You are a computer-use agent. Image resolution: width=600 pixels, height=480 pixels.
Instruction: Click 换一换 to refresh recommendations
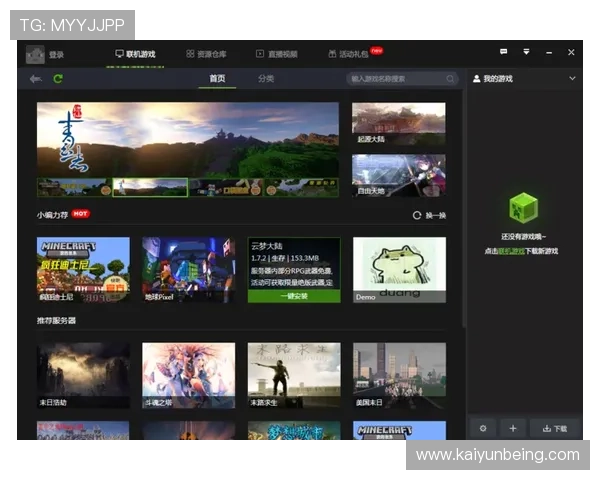pos(430,215)
